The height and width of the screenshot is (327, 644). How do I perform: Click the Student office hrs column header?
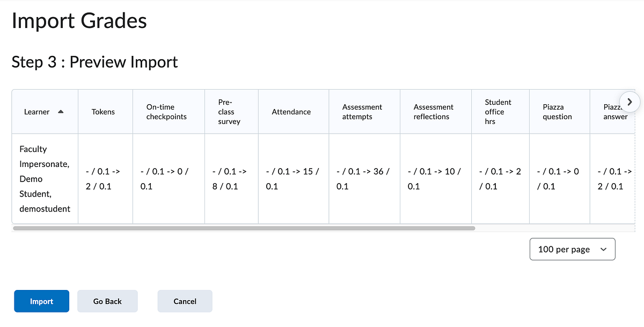498,111
